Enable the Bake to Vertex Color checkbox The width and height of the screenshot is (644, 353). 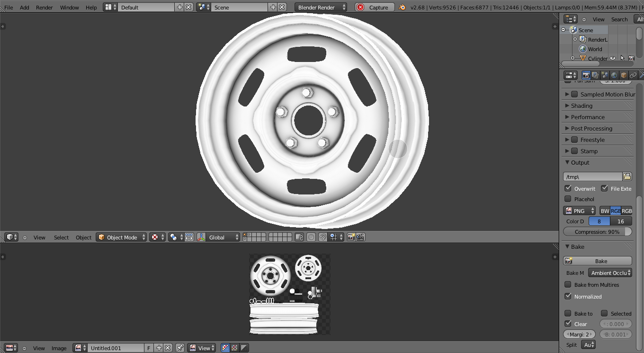tap(568, 313)
